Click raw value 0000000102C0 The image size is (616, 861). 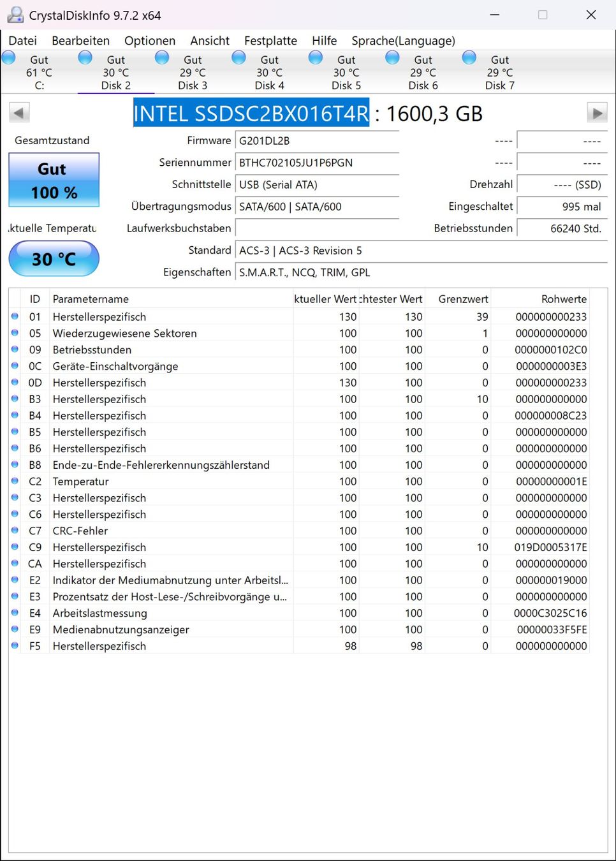pos(551,350)
